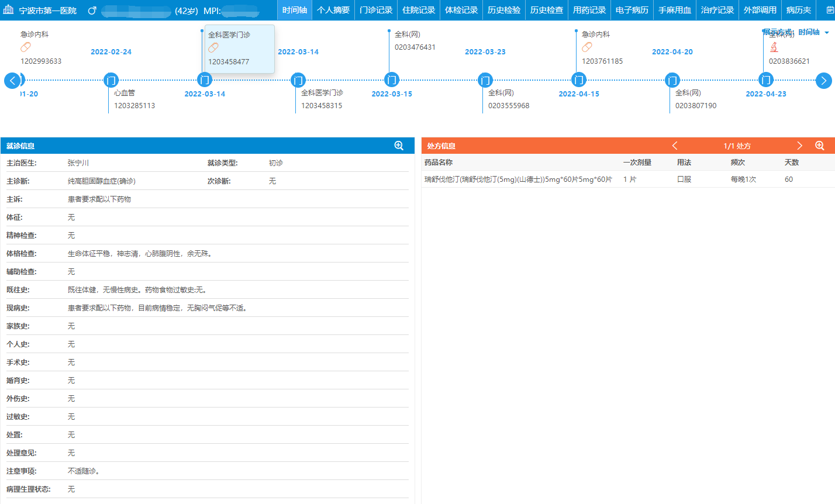This screenshot has width=835, height=504.
Task: Select the 瑞舒伐他汀 prescription row
Action: point(628,179)
